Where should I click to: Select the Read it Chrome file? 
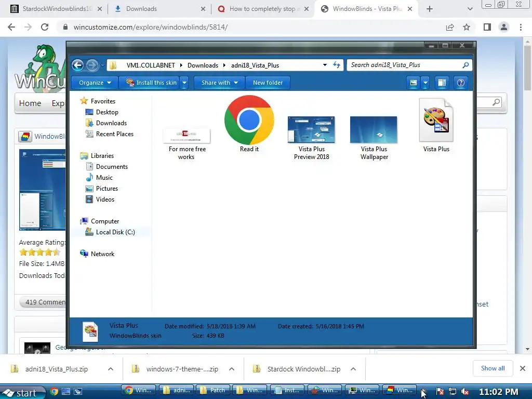249,124
